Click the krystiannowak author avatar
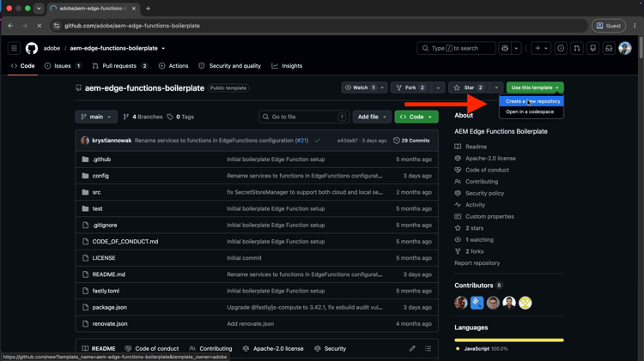This screenshot has height=361, width=644. (85, 141)
